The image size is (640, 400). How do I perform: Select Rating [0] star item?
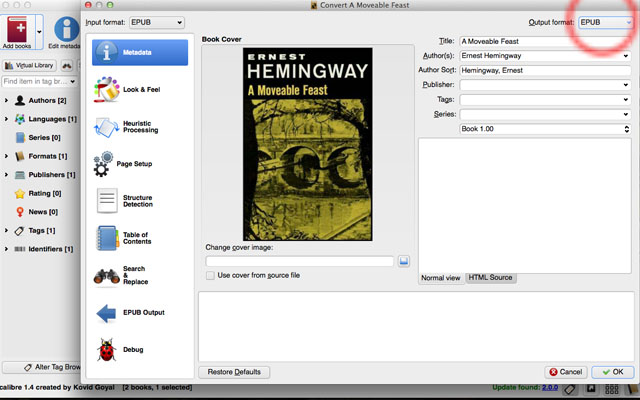coord(44,193)
